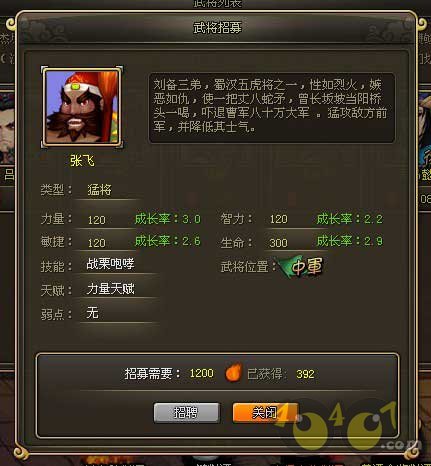Click the hero description text box
This screenshot has width=431, height=466.
(x=272, y=108)
